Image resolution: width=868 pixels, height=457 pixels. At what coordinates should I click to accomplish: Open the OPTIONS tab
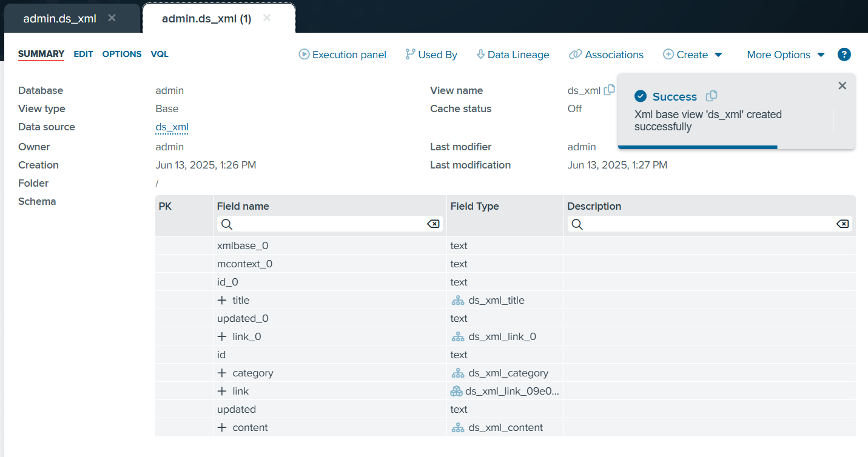pos(122,54)
